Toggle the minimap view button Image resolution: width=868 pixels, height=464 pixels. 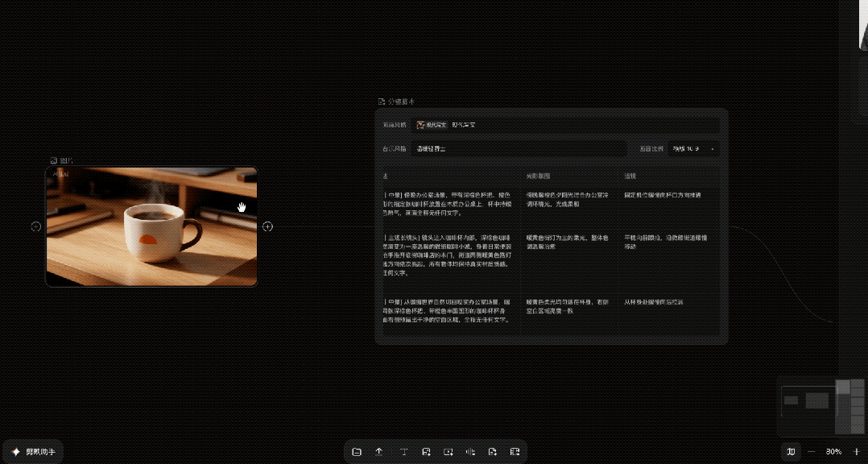(x=791, y=452)
